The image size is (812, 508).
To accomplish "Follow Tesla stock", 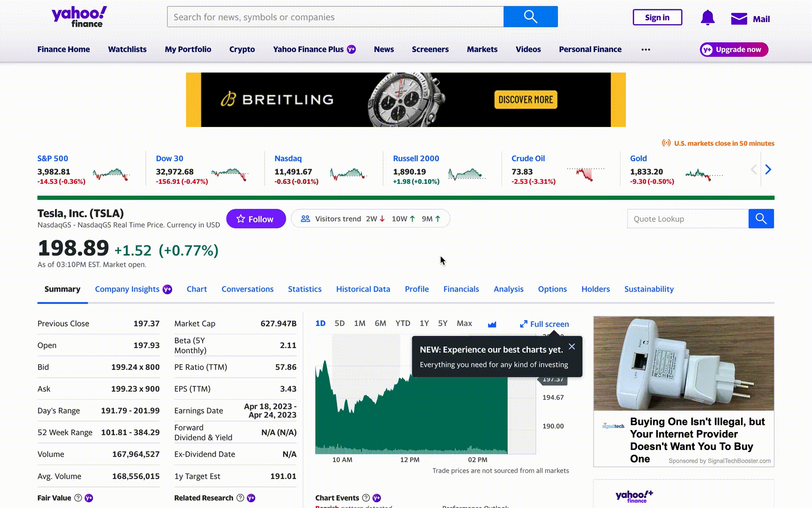I will 256,219.
